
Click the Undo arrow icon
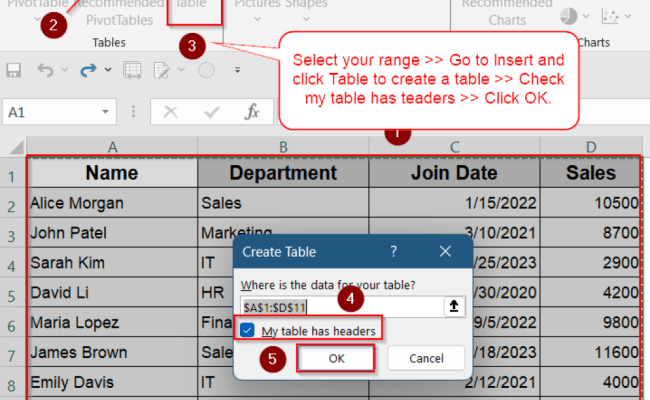click(x=45, y=70)
